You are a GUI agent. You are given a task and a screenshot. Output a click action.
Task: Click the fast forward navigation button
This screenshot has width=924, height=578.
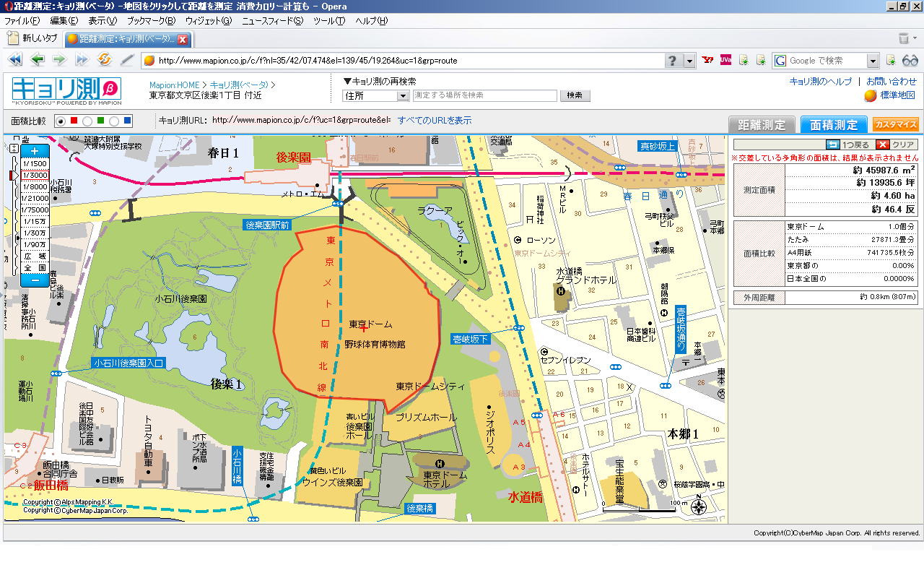pos(82,60)
